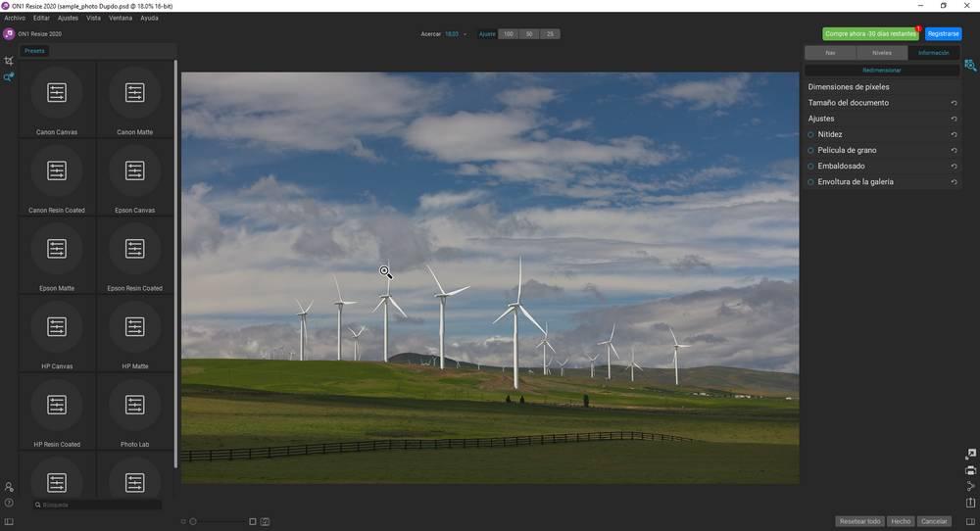
Task: Click the export icon on right sidebar
Action: click(x=970, y=455)
